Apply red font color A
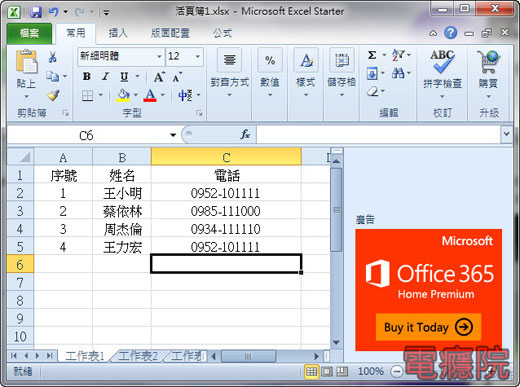This screenshot has height=387, width=520. [x=150, y=95]
